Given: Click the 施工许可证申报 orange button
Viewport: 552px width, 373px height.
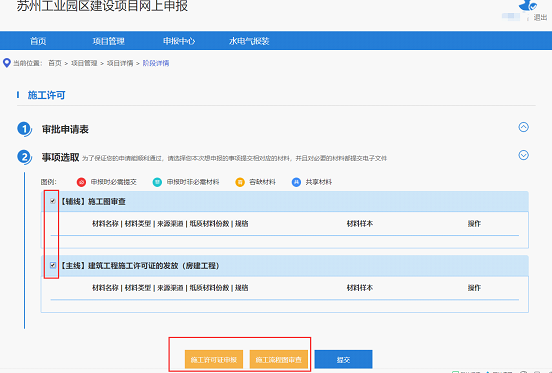Looking at the screenshot, I should (x=214, y=359).
